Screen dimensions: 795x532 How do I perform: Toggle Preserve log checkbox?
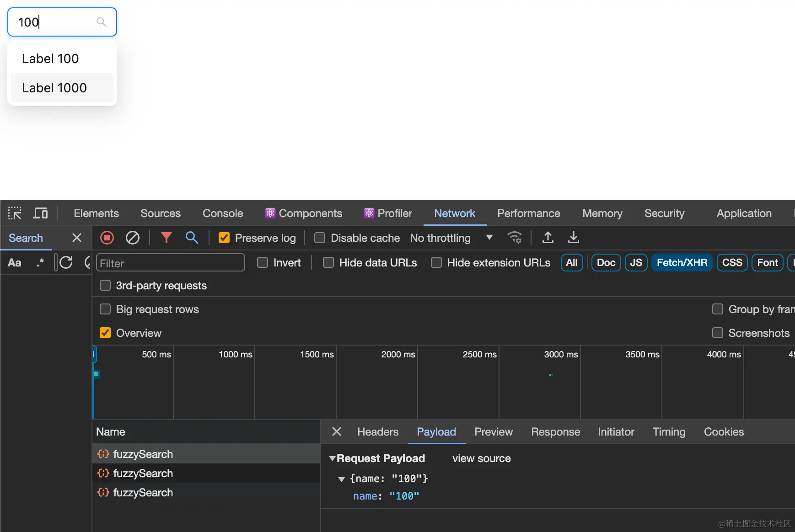click(224, 238)
